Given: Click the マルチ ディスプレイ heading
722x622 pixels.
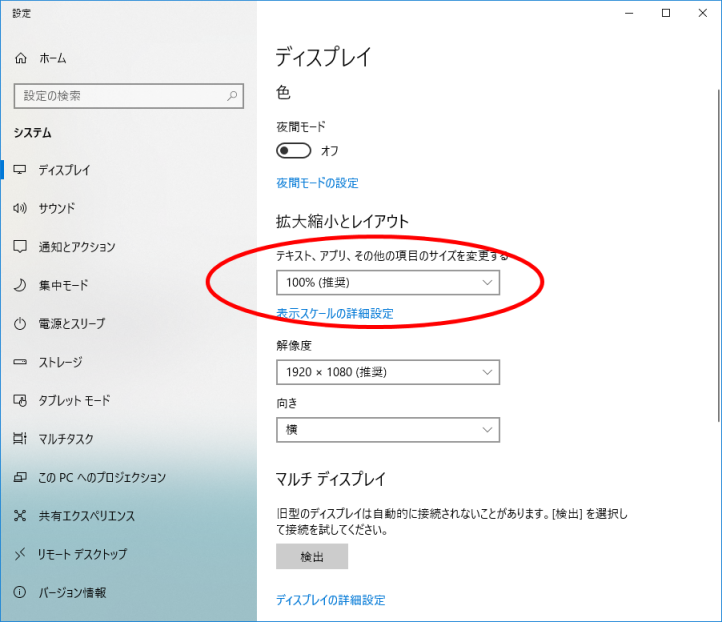Looking at the screenshot, I should (330, 479).
